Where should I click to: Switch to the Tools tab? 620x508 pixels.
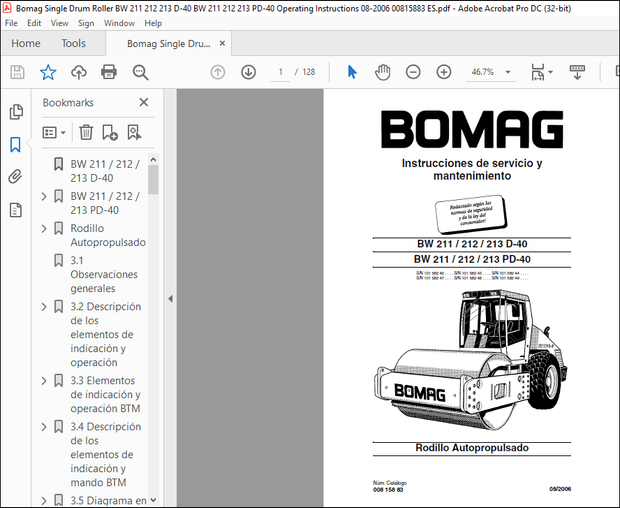74,43
